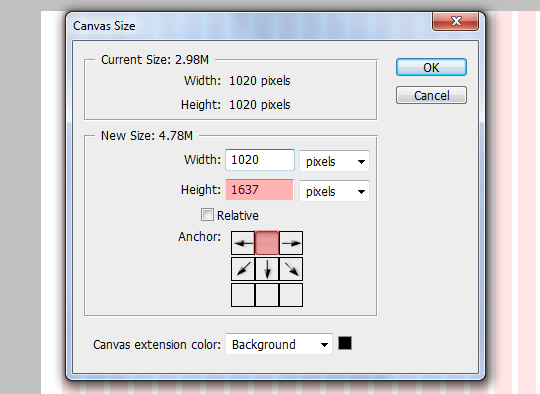This screenshot has width=540, height=394.
Task: Set anchor to top-left square
Action: click(x=243, y=243)
